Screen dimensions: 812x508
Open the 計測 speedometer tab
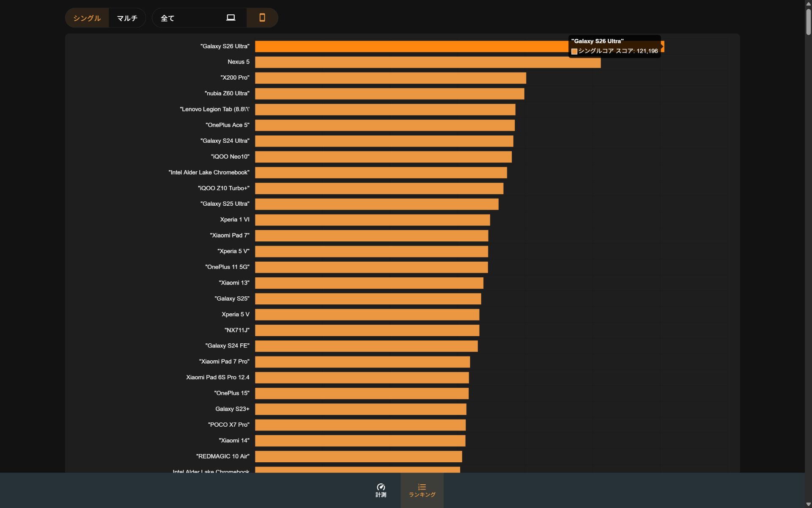pyautogui.click(x=381, y=490)
